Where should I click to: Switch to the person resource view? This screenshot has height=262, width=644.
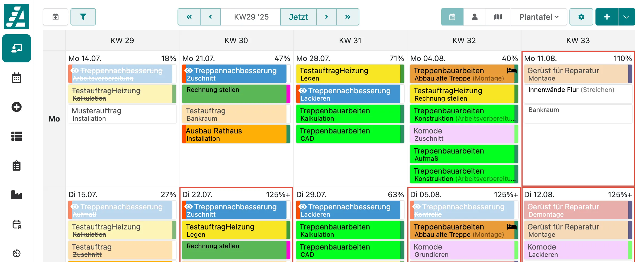(475, 17)
